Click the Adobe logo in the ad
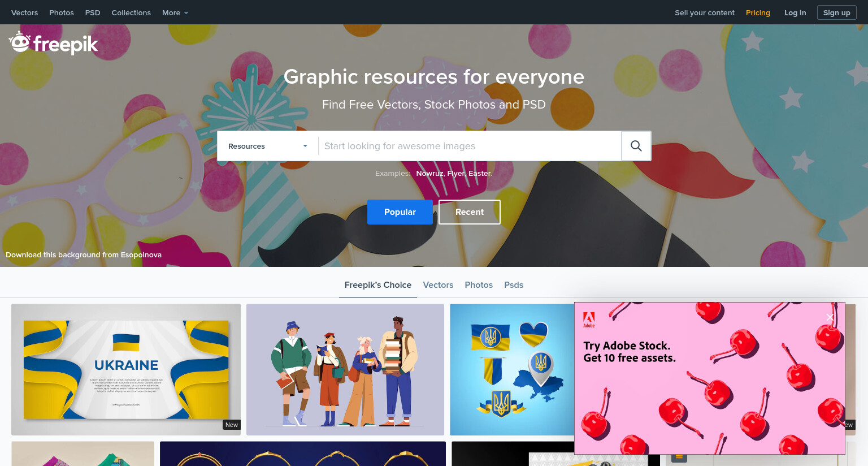Image resolution: width=868 pixels, height=466 pixels. click(589, 320)
